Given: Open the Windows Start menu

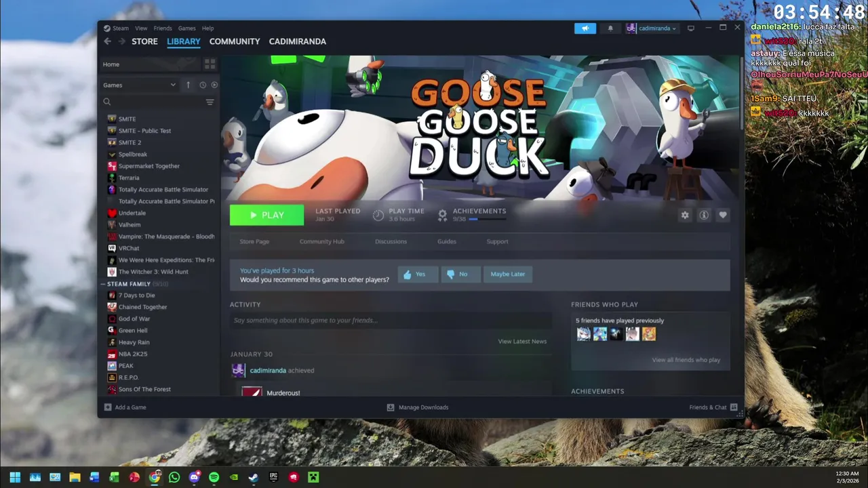Looking at the screenshot, I should (15, 477).
